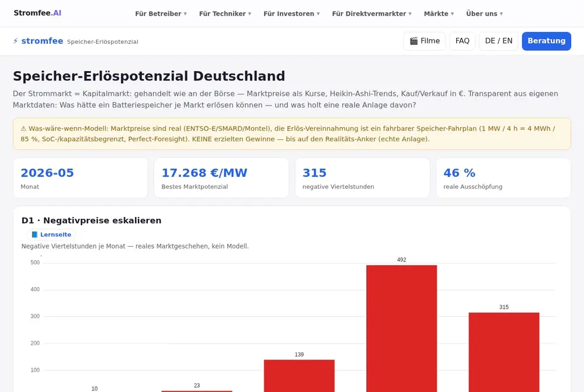Click the bar value label 23
Image resolution: width=584 pixels, height=392 pixels.
pyautogui.click(x=197, y=386)
